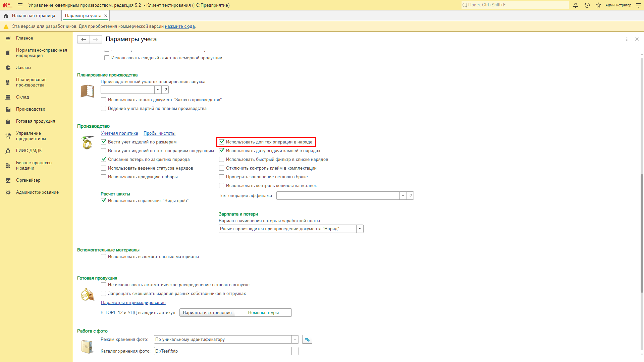
Task: Open the notifications bell
Action: click(x=576, y=5)
